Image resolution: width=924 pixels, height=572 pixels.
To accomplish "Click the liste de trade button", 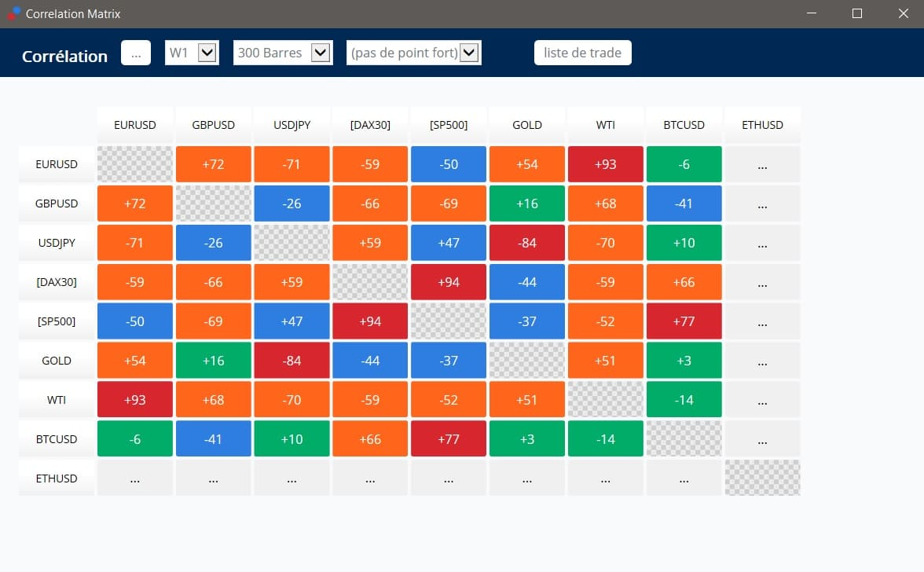I will point(582,53).
